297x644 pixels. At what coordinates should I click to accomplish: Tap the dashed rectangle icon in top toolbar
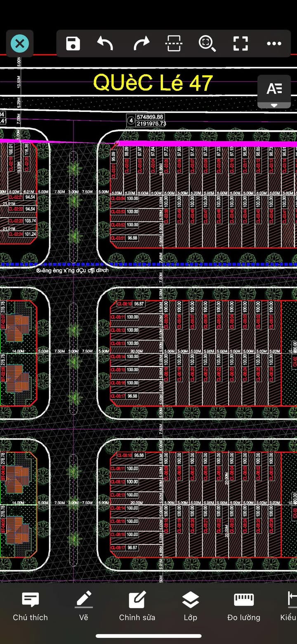tap(174, 43)
